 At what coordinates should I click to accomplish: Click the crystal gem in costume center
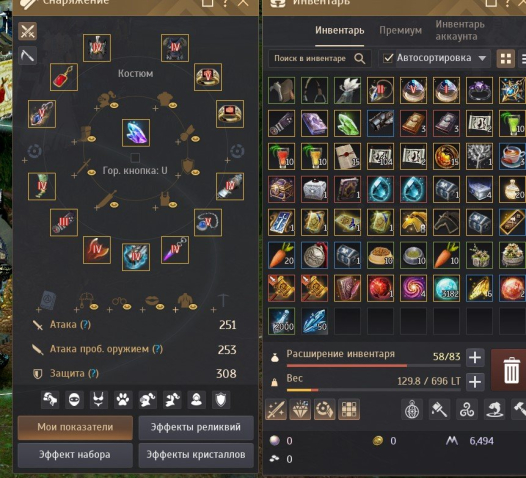(x=136, y=133)
